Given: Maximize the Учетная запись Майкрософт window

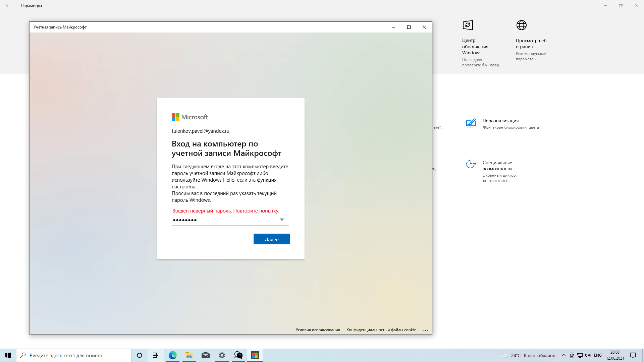Looking at the screenshot, I should pos(409,27).
